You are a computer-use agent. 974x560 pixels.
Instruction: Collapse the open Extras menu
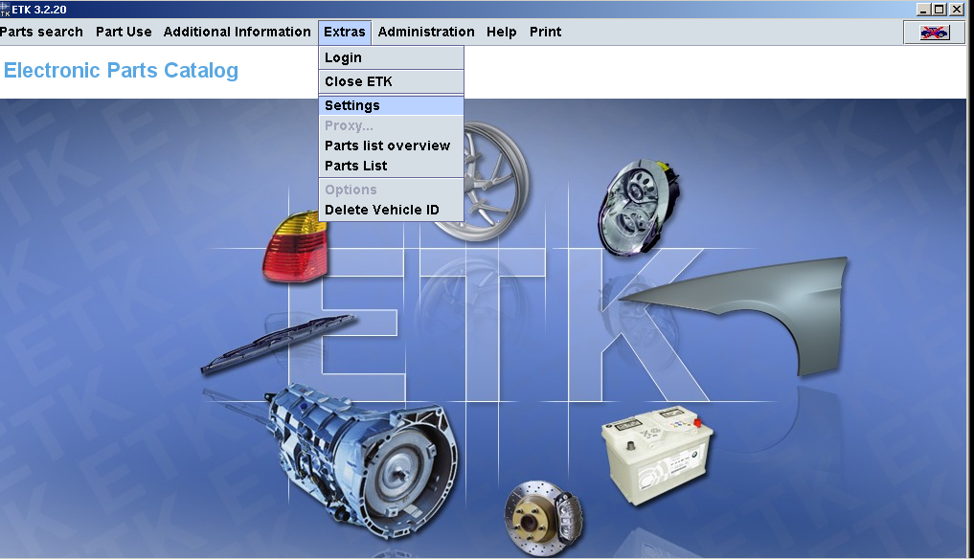pyautogui.click(x=344, y=32)
